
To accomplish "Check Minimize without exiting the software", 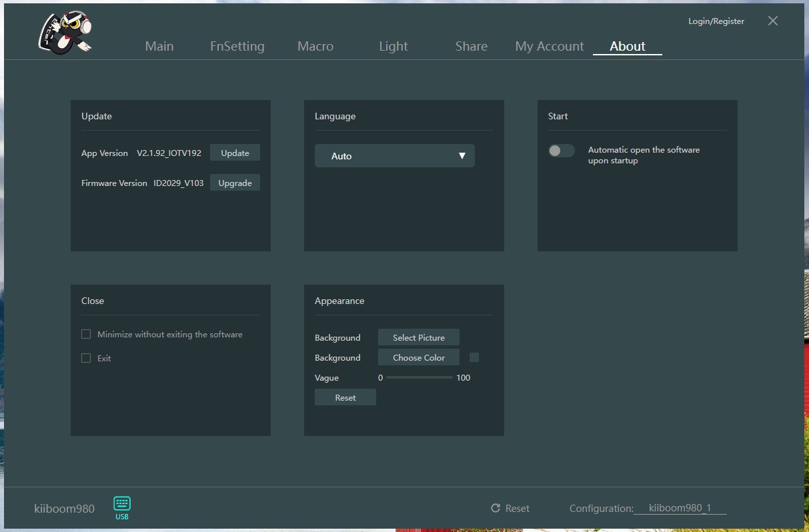I will point(86,334).
